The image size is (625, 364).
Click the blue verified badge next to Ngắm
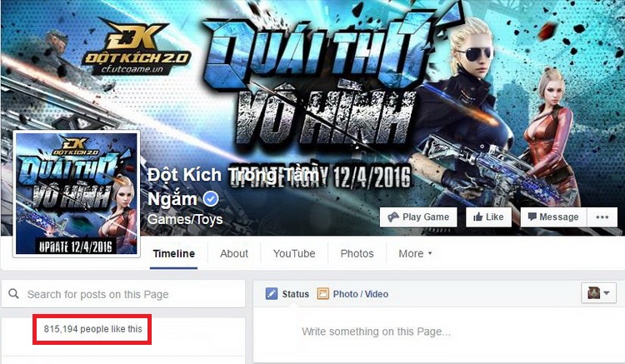coord(211,199)
